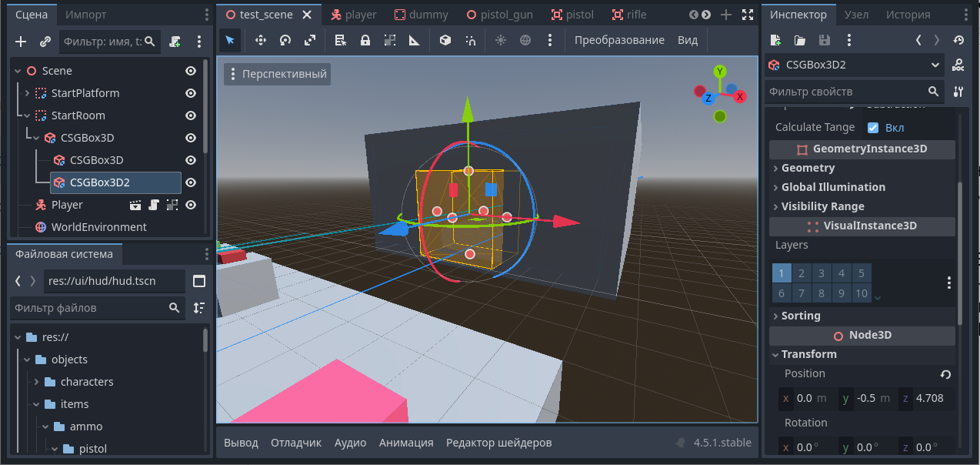Click the instantiate child scene link icon

pos(45,42)
